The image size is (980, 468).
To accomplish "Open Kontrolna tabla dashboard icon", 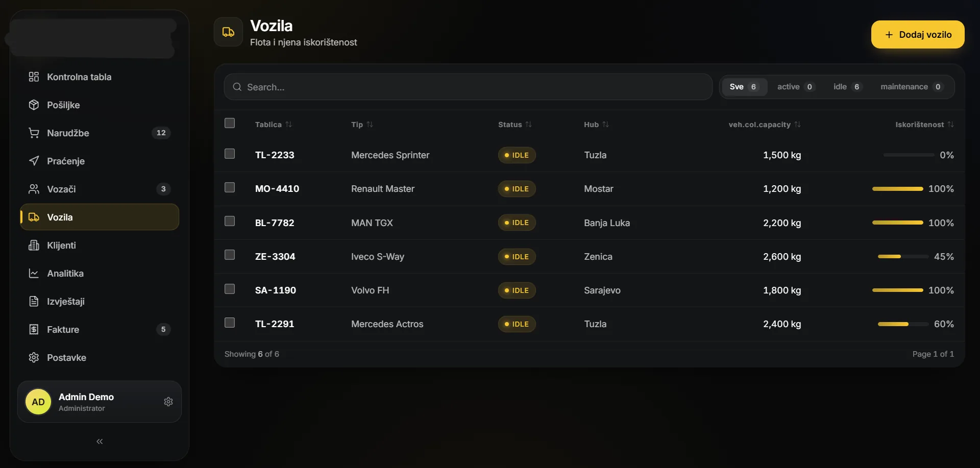I will pos(34,77).
